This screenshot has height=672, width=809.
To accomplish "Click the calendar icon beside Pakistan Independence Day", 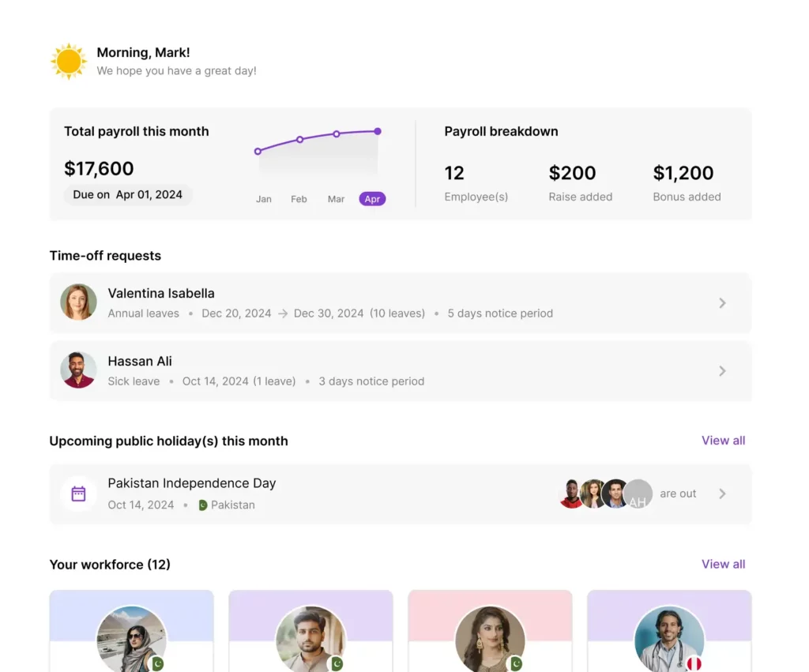I will 78,494.
